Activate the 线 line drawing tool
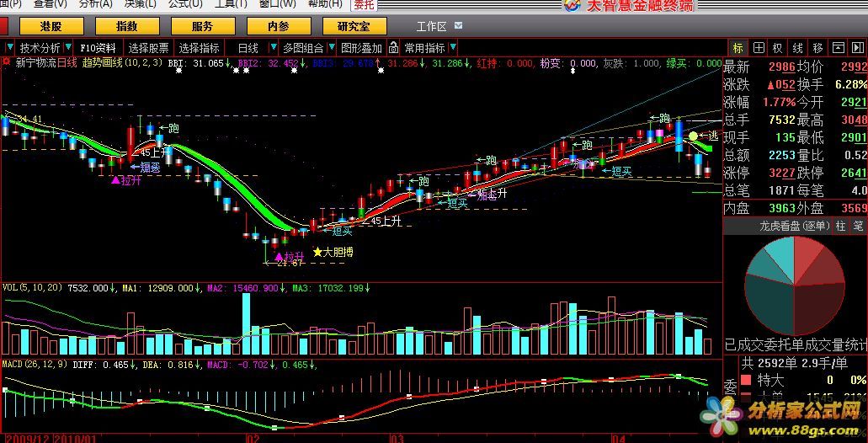Screen dimensions: 868x443 (796, 48)
